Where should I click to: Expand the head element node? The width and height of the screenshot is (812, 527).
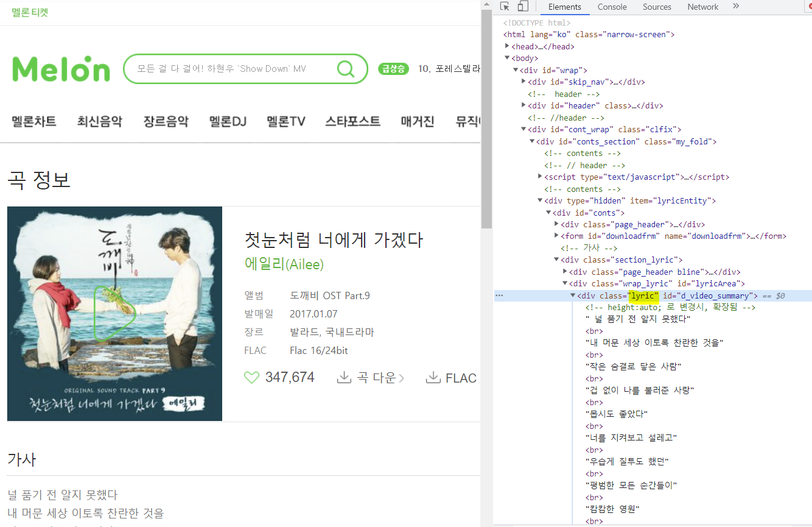(508, 46)
